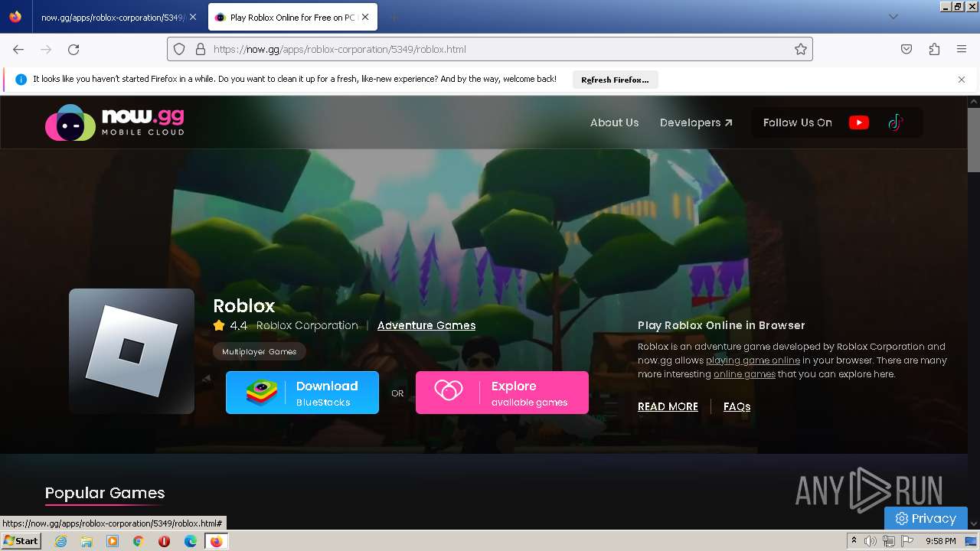Click the 9:58 PM taskbar clock
Screen dimensions: 980x551
[x=940, y=541]
